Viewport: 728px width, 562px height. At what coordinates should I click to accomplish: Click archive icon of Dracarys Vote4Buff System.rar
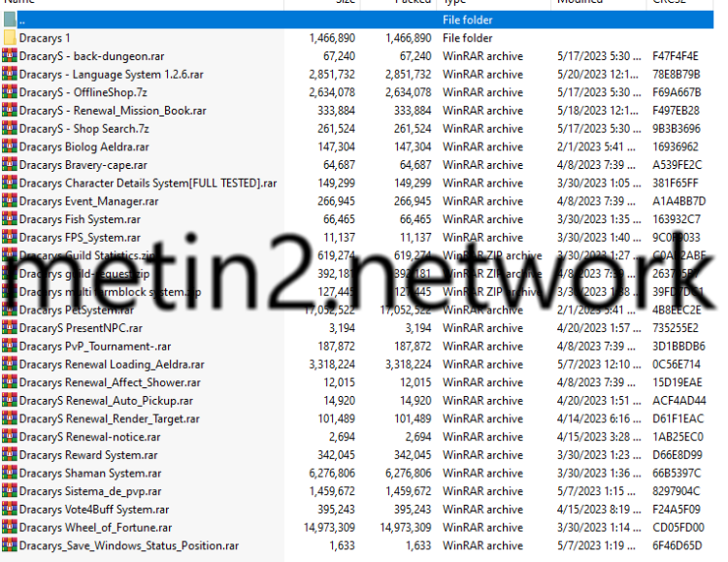tap(10, 509)
